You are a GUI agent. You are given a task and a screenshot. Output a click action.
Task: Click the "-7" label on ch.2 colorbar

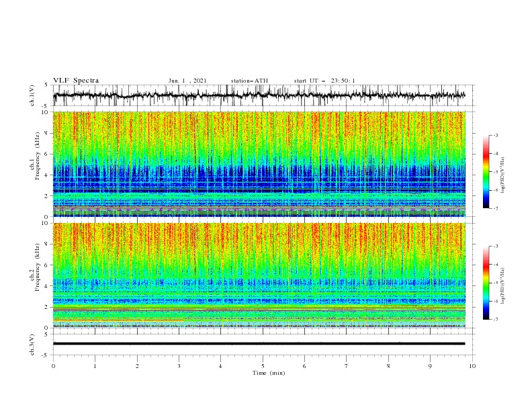pos(495,319)
